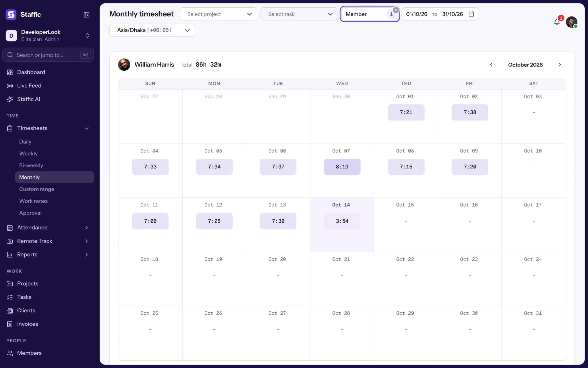Open the Select project dropdown
The width and height of the screenshot is (588, 368).
(x=218, y=14)
